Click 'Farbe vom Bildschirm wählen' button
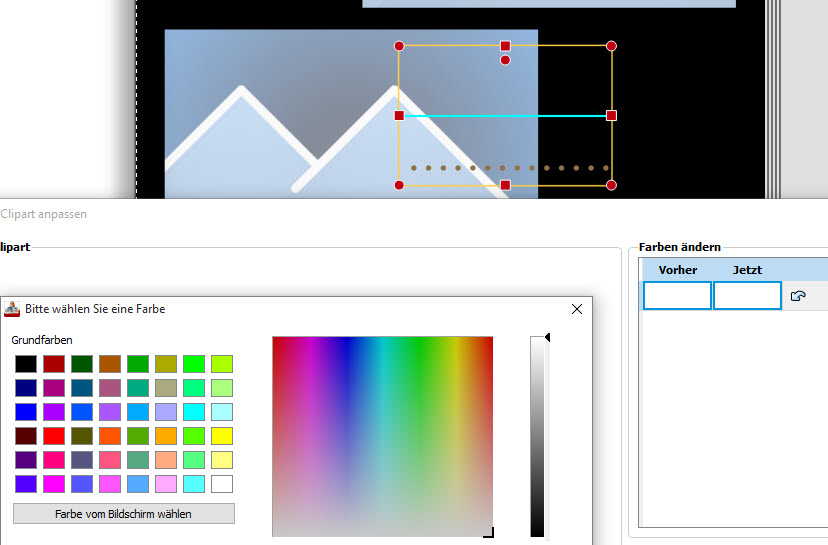 pyautogui.click(x=124, y=514)
